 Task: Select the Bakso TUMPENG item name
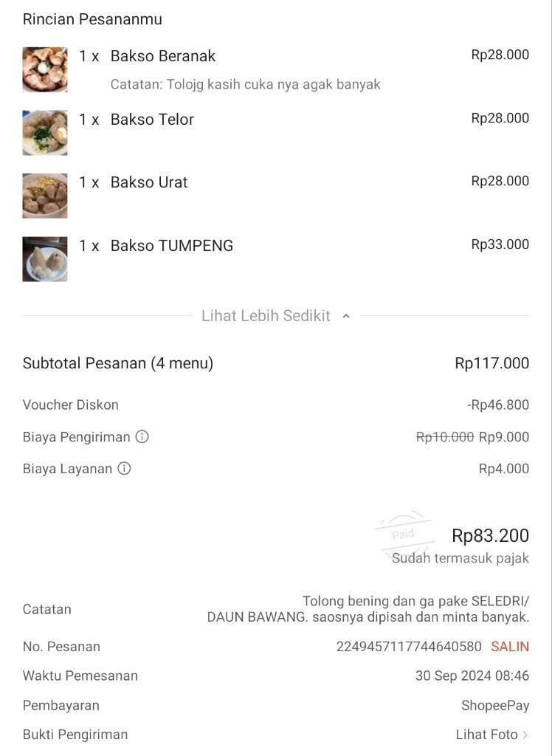click(172, 246)
